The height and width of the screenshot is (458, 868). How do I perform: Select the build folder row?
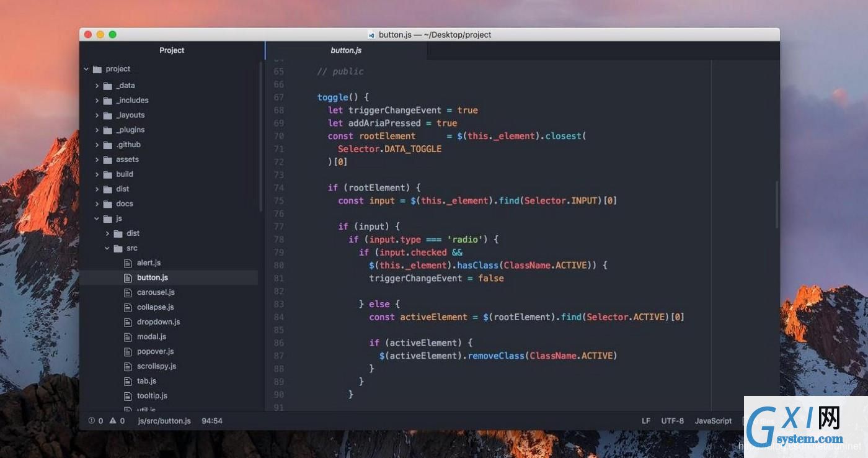[x=169, y=174]
